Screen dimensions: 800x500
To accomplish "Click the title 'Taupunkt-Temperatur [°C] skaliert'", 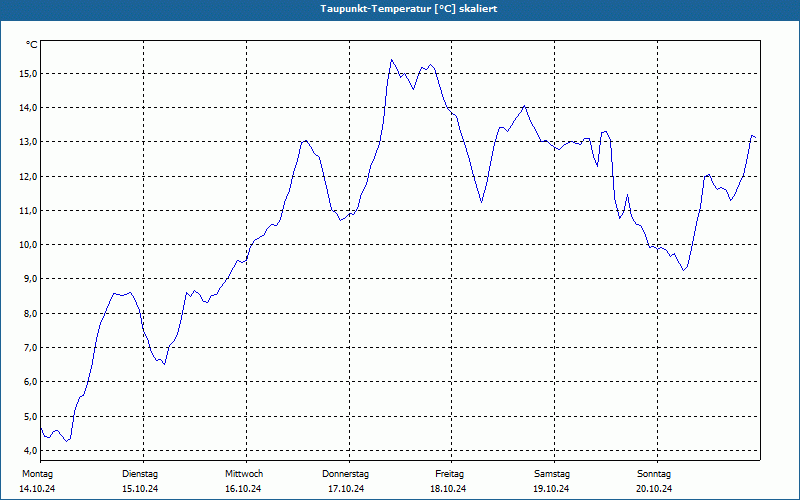I will 409,9.
